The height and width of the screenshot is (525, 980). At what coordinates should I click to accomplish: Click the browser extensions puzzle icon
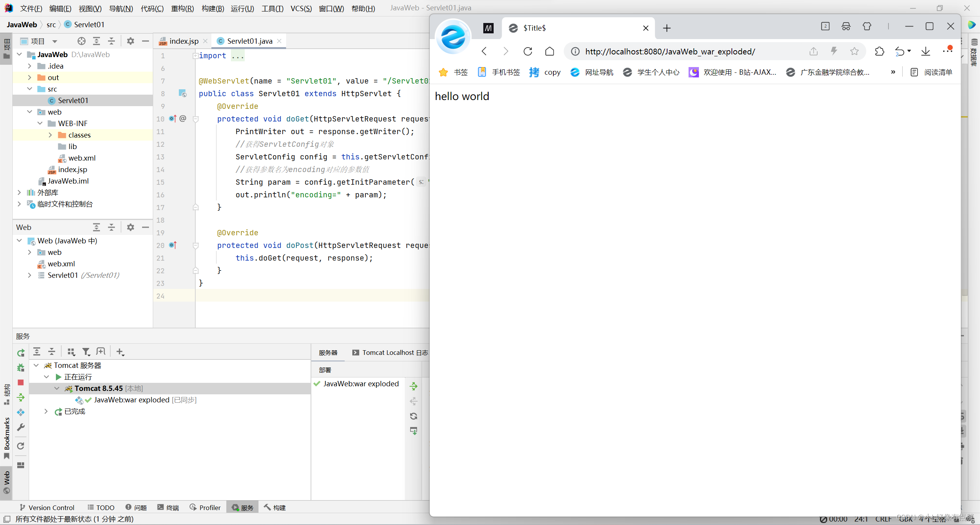[x=879, y=51]
